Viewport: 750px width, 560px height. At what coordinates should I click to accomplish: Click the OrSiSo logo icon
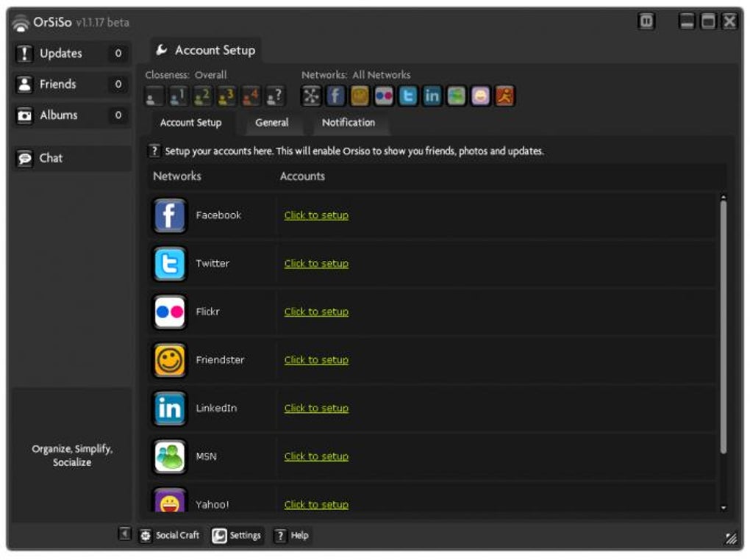click(21, 23)
